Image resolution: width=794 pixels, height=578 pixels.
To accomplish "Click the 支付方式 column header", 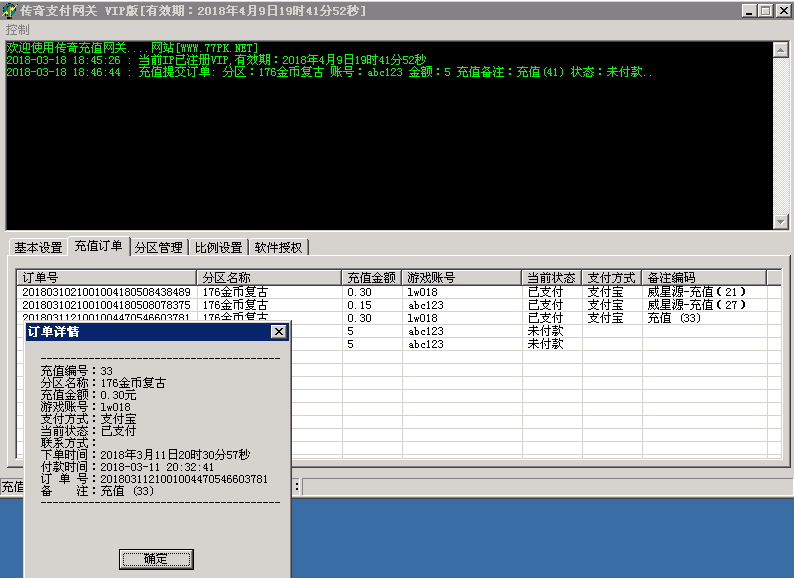I will 611,278.
